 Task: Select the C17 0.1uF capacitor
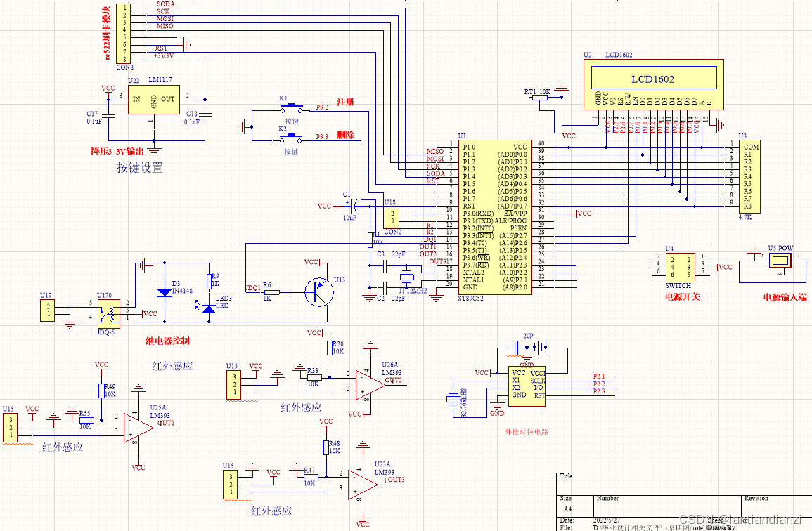pyautogui.click(x=109, y=116)
